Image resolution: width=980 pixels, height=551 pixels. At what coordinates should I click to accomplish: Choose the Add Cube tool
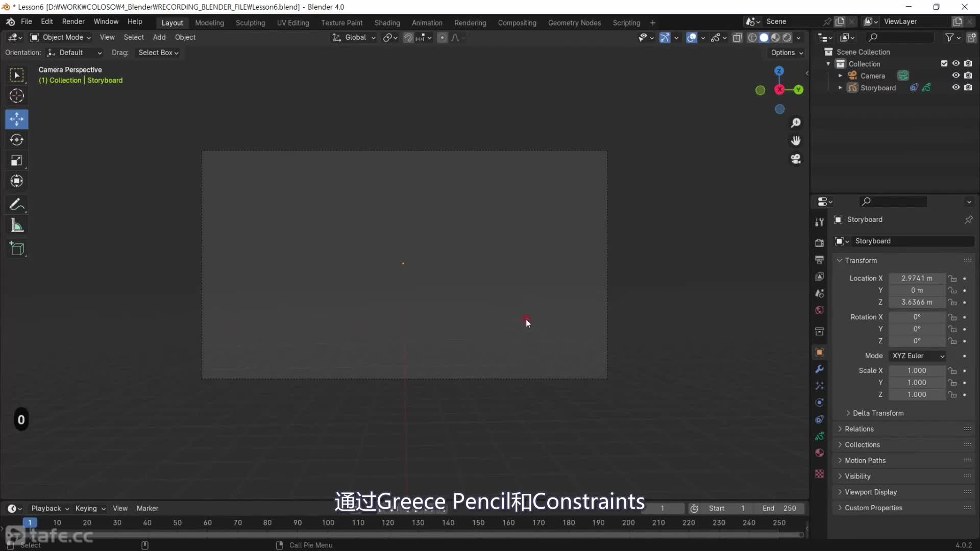coord(16,248)
